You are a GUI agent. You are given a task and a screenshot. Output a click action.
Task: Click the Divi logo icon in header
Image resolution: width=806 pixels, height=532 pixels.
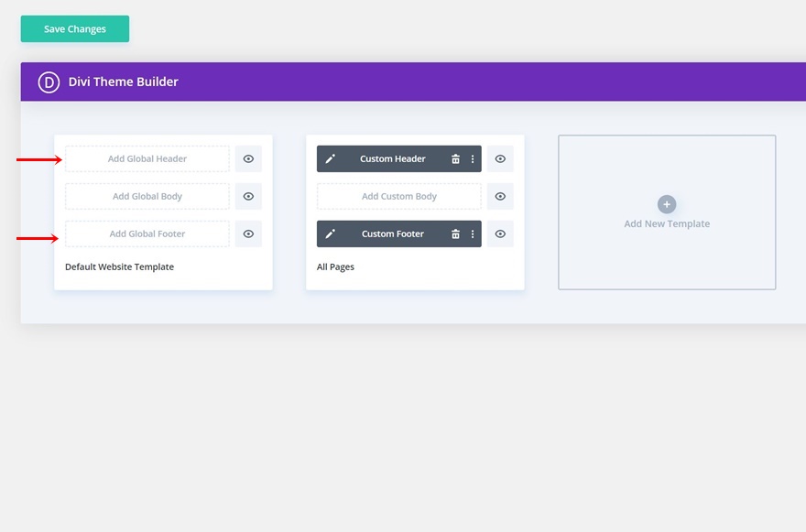pos(49,82)
